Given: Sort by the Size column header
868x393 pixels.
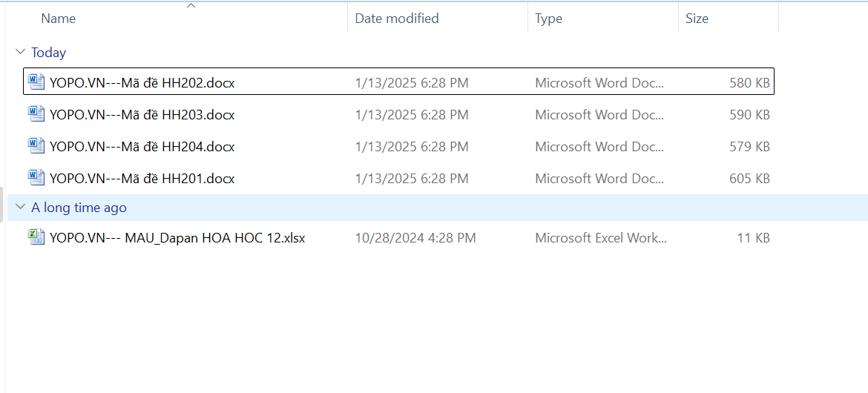Looking at the screenshot, I should click(x=697, y=19).
